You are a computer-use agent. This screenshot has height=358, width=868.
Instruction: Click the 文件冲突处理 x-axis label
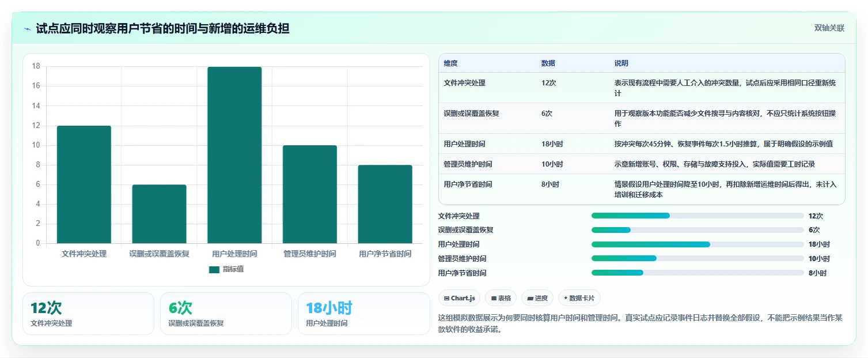point(84,254)
